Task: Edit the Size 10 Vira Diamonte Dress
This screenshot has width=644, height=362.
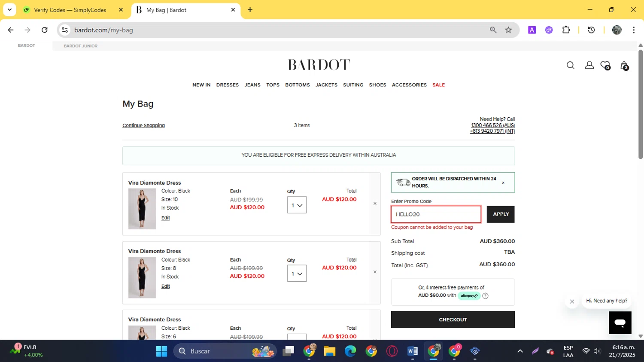Action: tap(165, 218)
